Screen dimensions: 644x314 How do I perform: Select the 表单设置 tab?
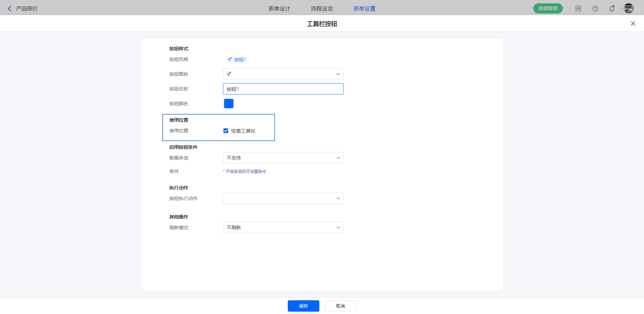coord(364,9)
